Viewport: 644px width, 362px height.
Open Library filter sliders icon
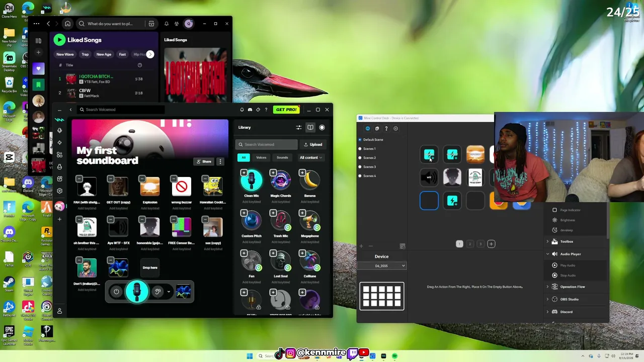[299, 128]
